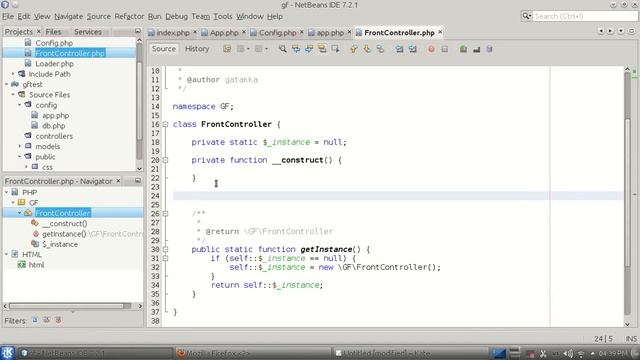640x360 pixels.
Task: Start macro recording with red circle icon
Action: [431, 49]
